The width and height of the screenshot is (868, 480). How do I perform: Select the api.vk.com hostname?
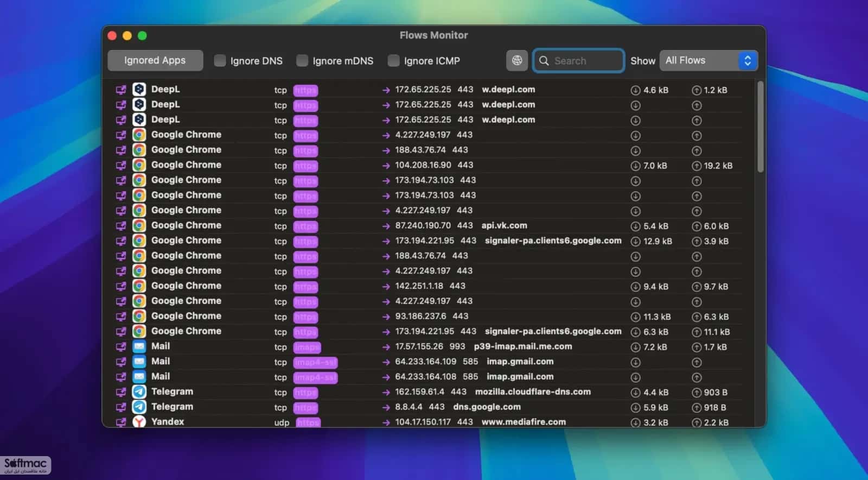(x=504, y=225)
